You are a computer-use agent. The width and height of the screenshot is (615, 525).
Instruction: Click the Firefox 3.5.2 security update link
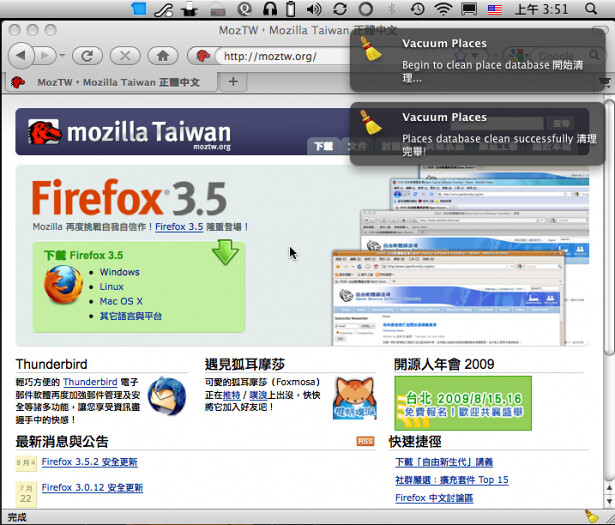(90, 462)
